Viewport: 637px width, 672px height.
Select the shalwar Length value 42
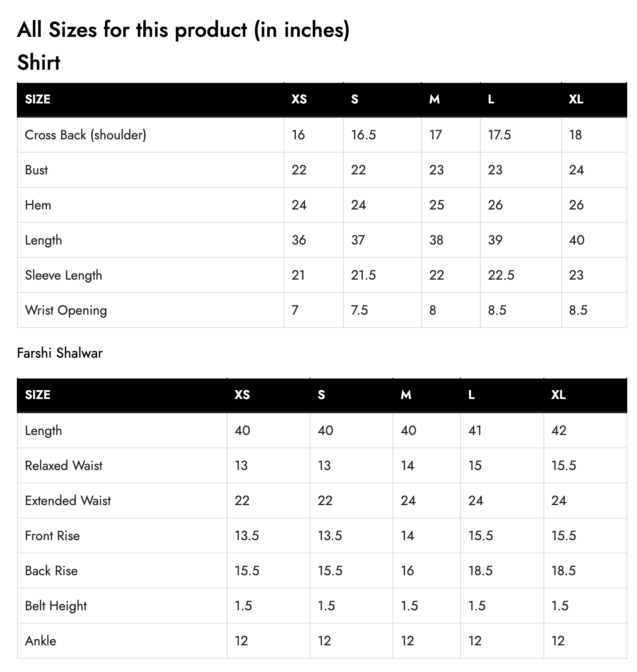click(x=559, y=430)
